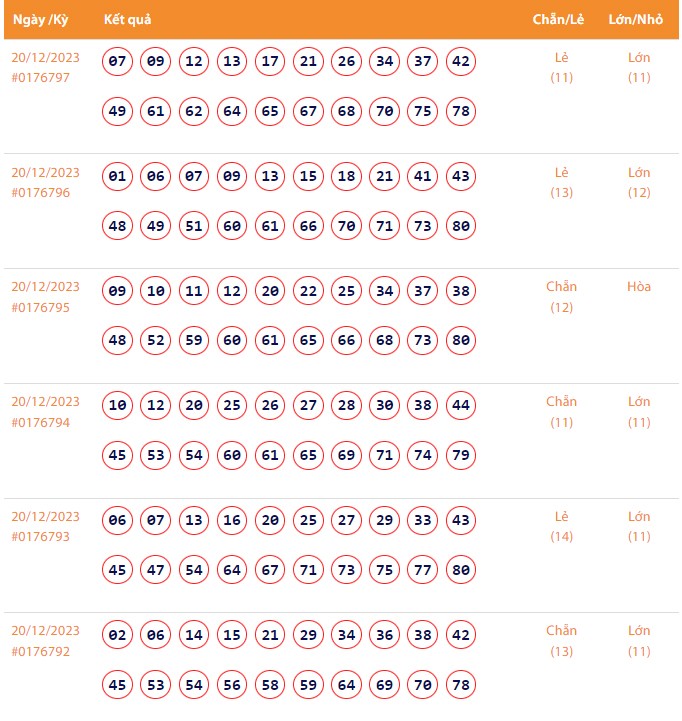Open the #0176793 draw entry
682x721 pixels.
[x=41, y=537]
